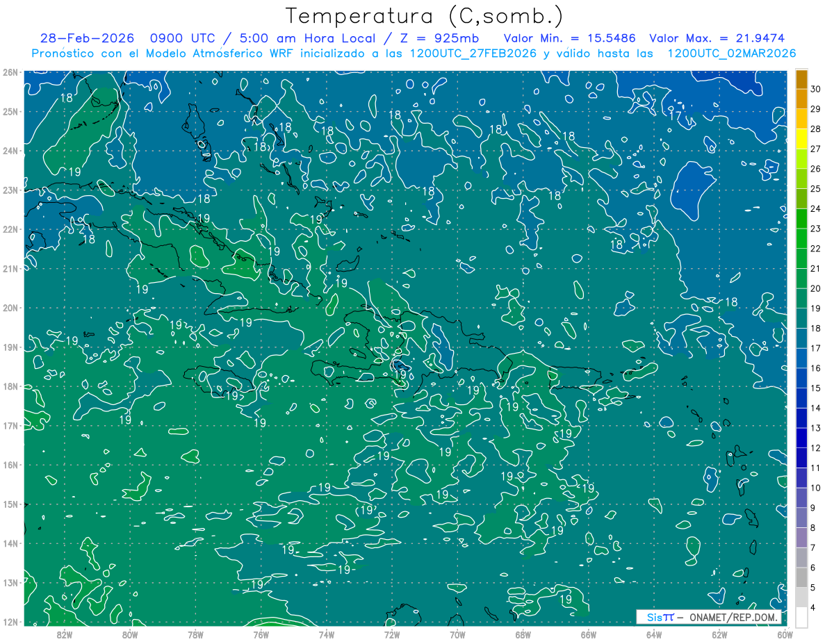Click the '24N' latitude label
834x644 pixels.
coord(11,151)
